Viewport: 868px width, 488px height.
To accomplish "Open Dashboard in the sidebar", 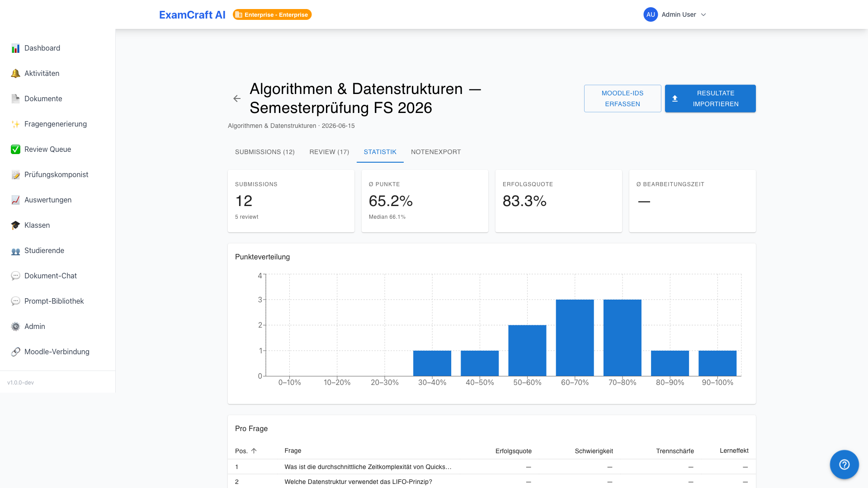I will pos(57,48).
